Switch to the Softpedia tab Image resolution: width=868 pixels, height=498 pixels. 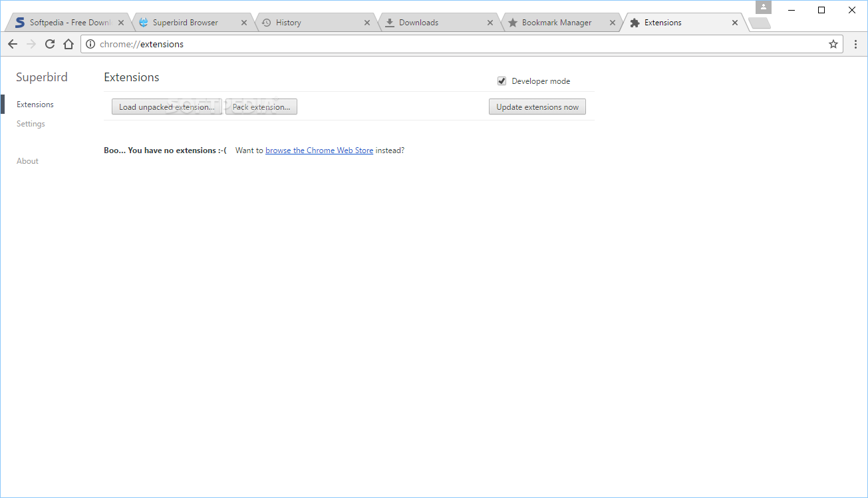[x=69, y=23]
